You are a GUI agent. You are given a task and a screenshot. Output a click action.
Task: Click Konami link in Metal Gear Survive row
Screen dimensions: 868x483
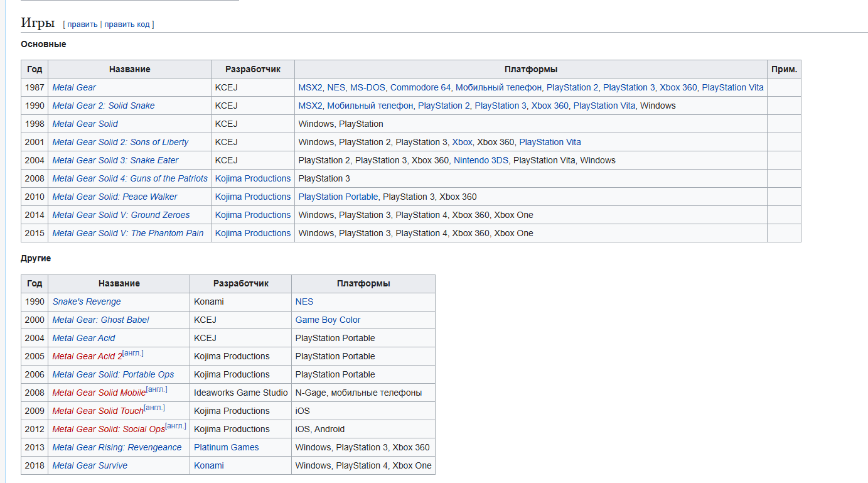208,465
